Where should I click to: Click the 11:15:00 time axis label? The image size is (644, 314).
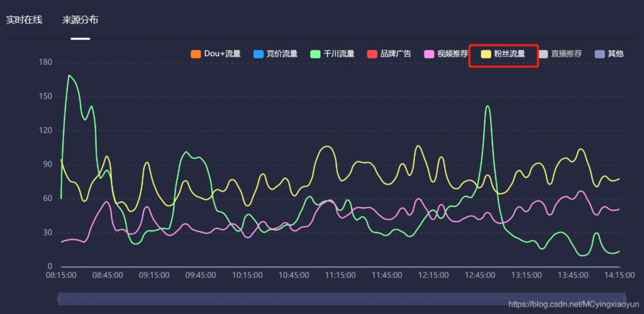tap(340, 275)
